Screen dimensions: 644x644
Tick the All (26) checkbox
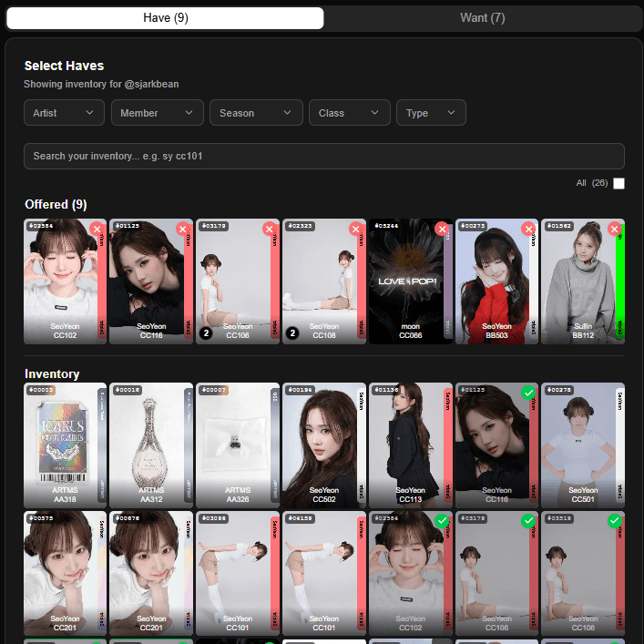[x=618, y=183]
